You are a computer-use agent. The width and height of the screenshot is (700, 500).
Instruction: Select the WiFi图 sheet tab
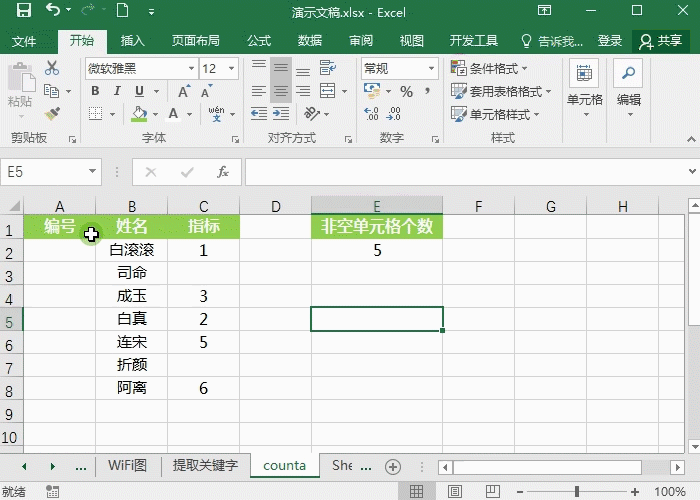pos(128,466)
